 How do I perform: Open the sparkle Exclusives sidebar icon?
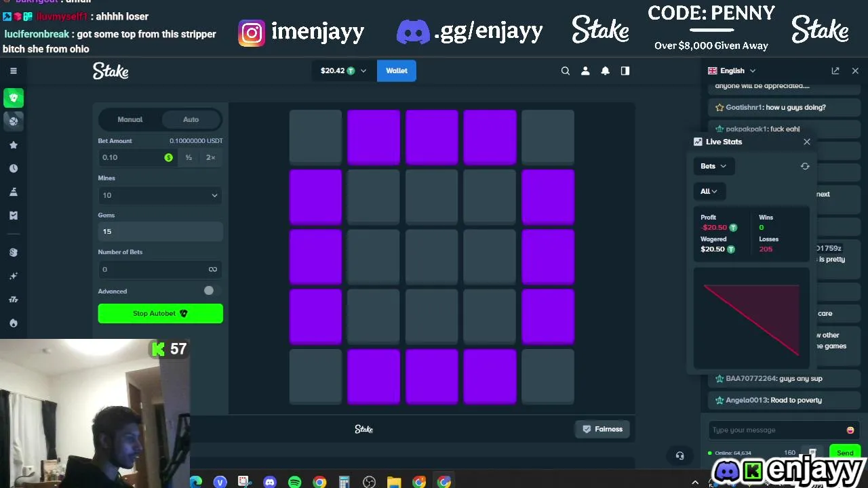[14, 276]
